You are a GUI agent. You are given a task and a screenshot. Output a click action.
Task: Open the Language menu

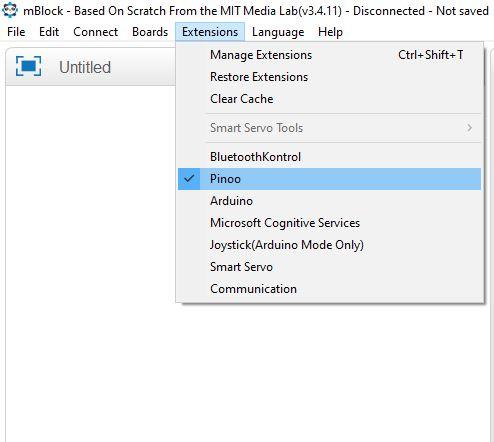pos(278,32)
